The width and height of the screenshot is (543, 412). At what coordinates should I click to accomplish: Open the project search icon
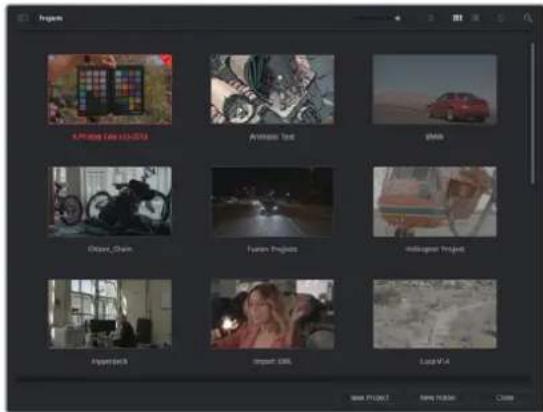click(527, 18)
